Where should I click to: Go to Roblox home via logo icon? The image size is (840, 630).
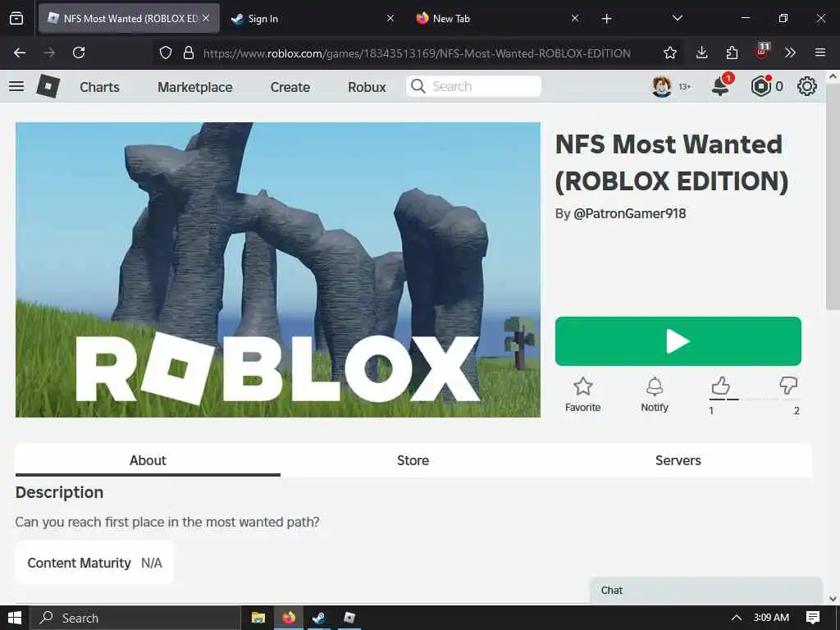coord(48,86)
